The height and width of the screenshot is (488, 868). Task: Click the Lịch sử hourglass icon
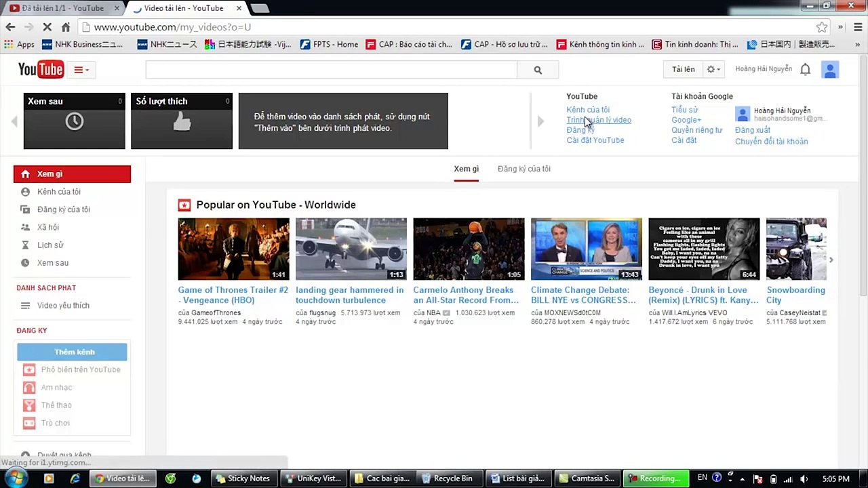pyautogui.click(x=25, y=245)
